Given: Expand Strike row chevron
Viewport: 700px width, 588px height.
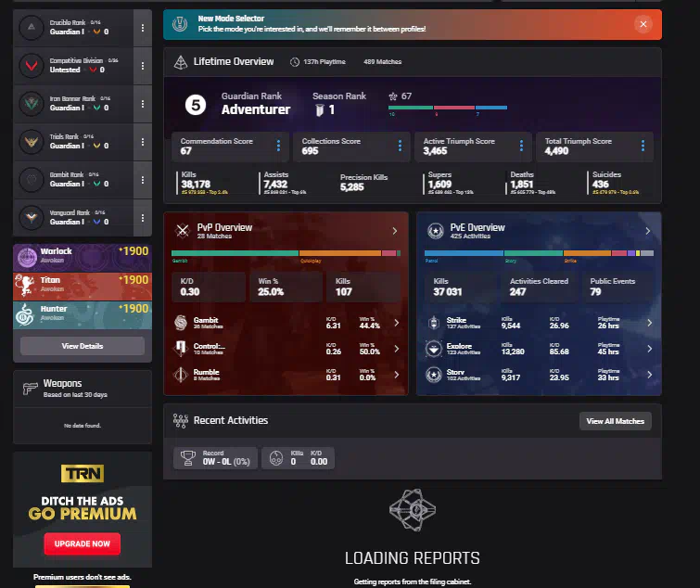Looking at the screenshot, I should tap(650, 323).
